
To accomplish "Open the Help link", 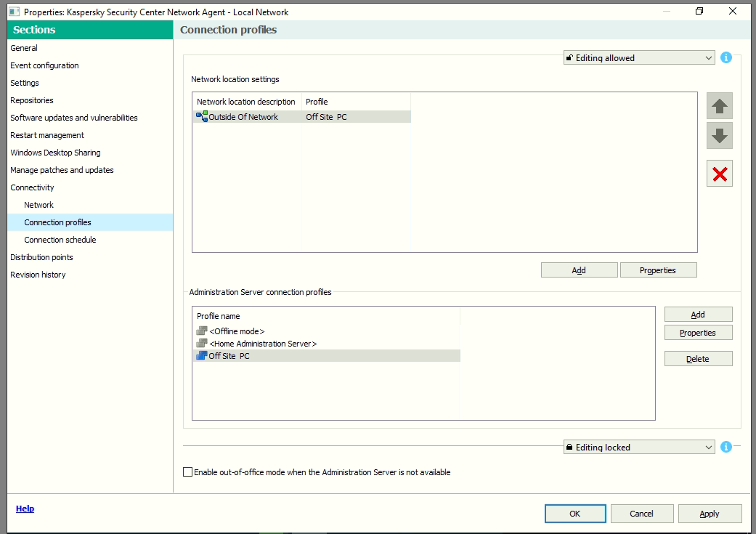I will click(25, 509).
